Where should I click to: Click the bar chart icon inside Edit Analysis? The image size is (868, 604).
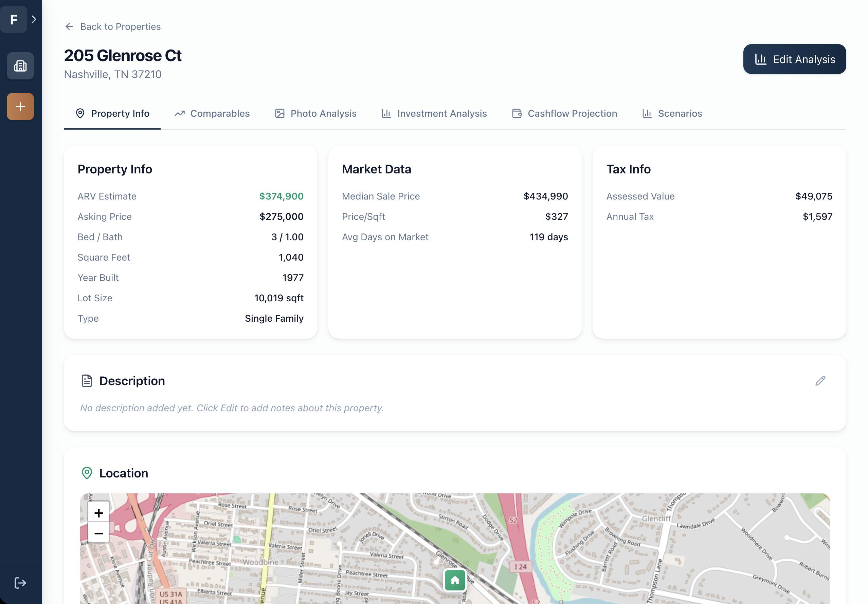click(761, 59)
